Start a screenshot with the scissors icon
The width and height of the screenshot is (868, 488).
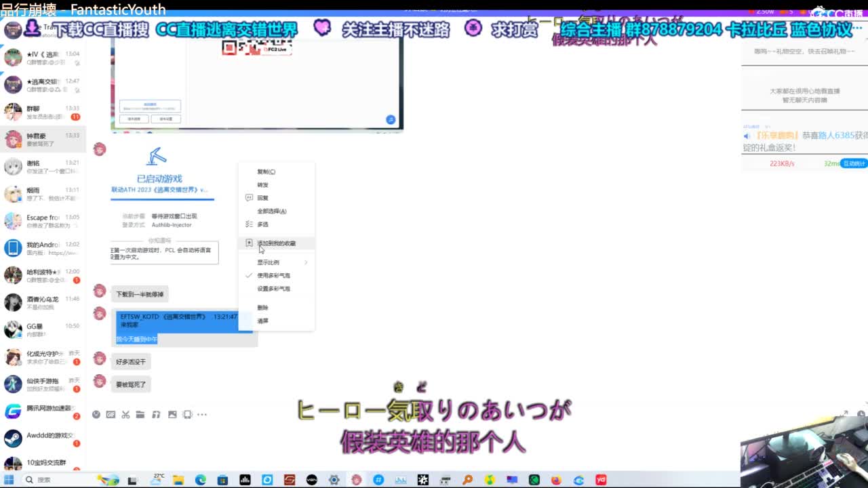[125, 414]
